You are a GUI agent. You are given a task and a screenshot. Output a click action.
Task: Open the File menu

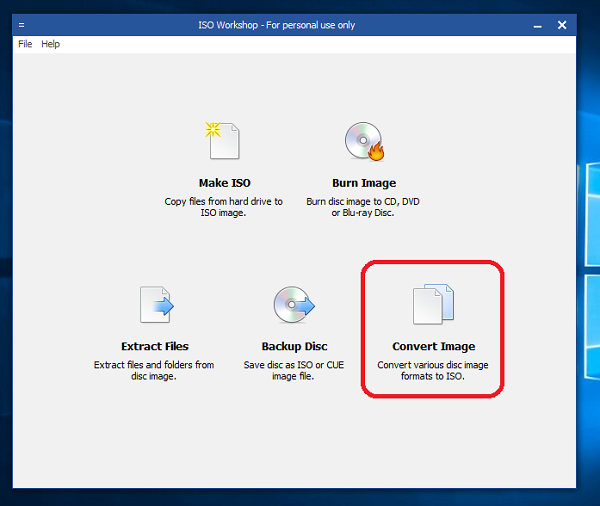pyautogui.click(x=25, y=44)
